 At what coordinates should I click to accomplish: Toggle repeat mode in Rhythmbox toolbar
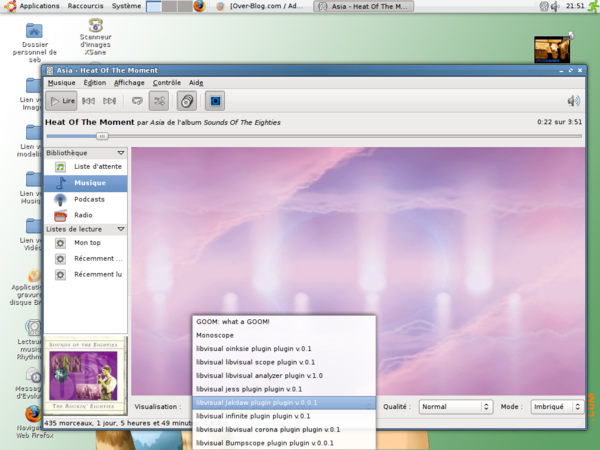click(x=137, y=101)
